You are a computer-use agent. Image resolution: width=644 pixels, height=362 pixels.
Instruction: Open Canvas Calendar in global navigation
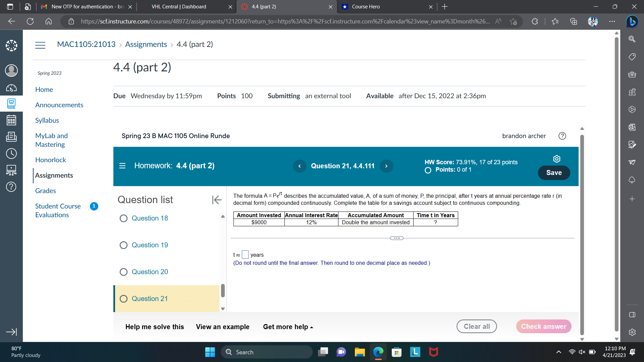click(11, 120)
